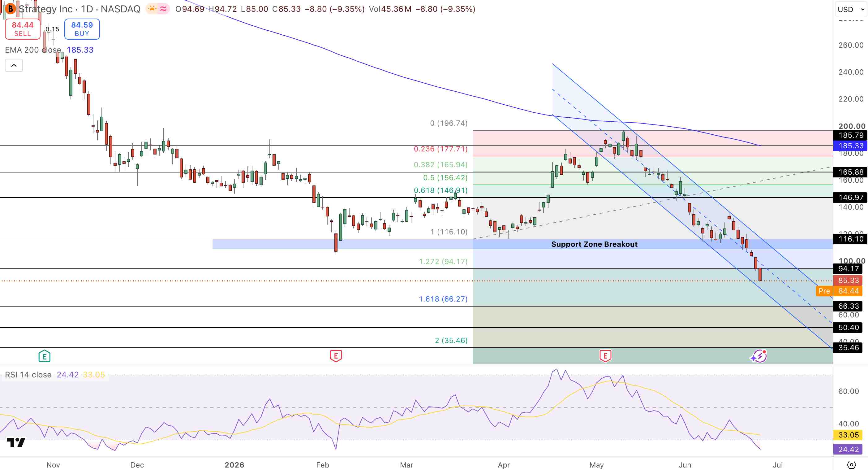
Task: Click the 84.59 BUY button
Action: tap(82, 29)
